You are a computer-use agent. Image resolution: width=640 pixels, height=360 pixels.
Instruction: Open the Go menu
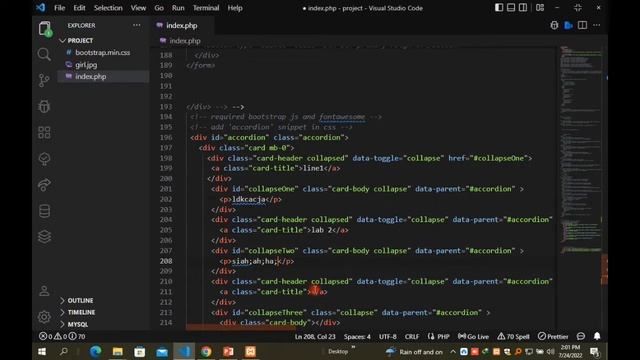point(159,8)
